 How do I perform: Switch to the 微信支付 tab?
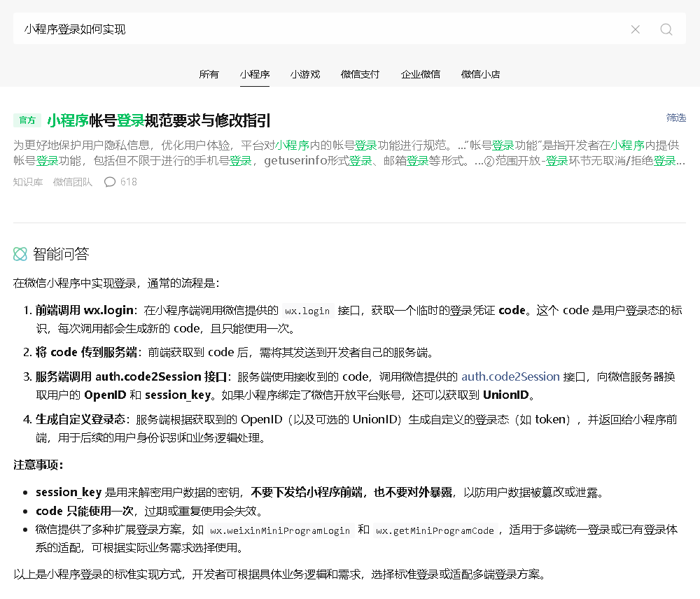pyautogui.click(x=360, y=74)
